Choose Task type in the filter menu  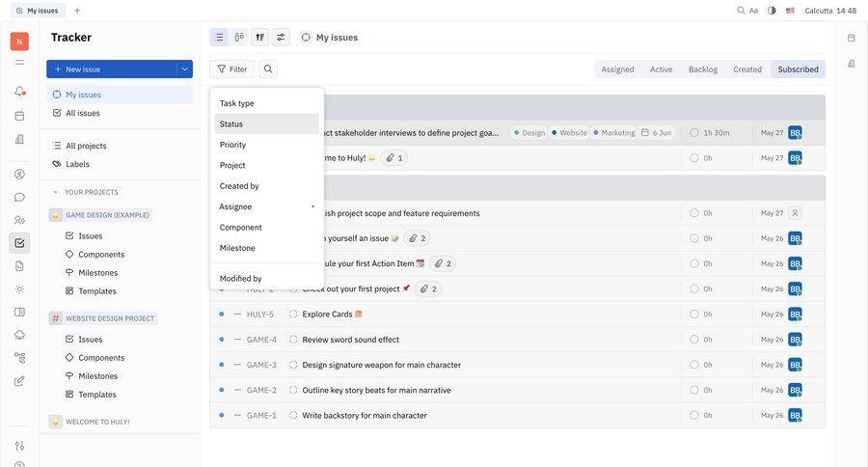coord(267,103)
